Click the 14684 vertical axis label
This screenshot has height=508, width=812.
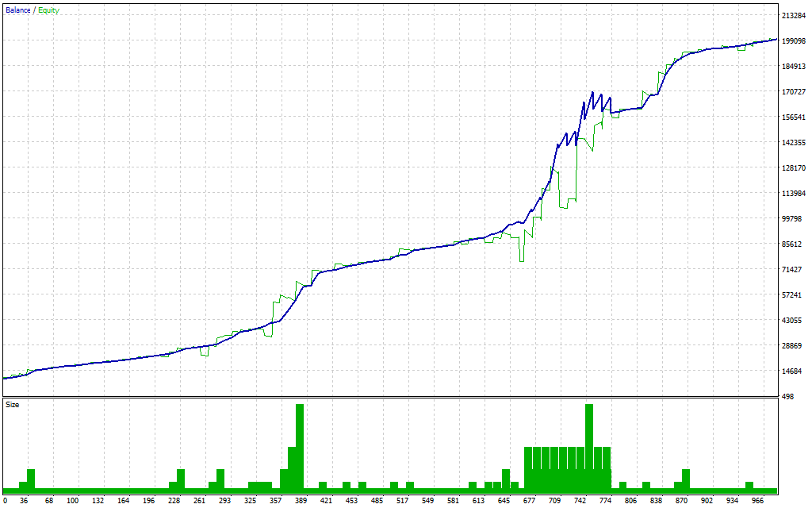click(794, 371)
